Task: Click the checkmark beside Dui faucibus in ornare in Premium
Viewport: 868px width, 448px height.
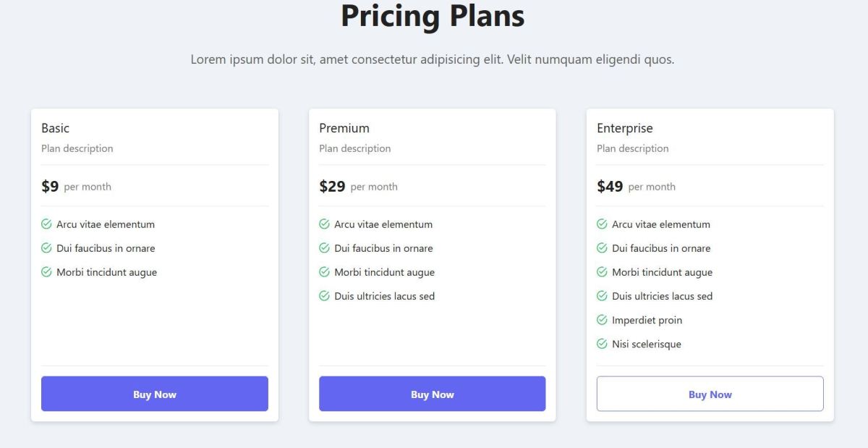Action: tap(324, 248)
